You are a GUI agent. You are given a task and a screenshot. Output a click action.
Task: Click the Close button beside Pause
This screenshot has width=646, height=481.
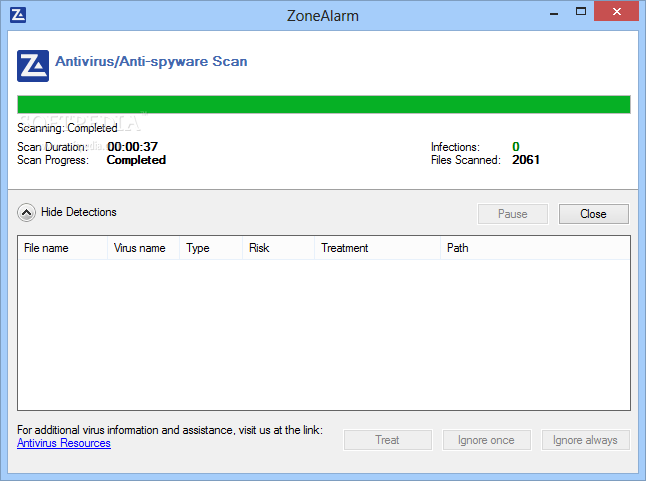coord(594,214)
